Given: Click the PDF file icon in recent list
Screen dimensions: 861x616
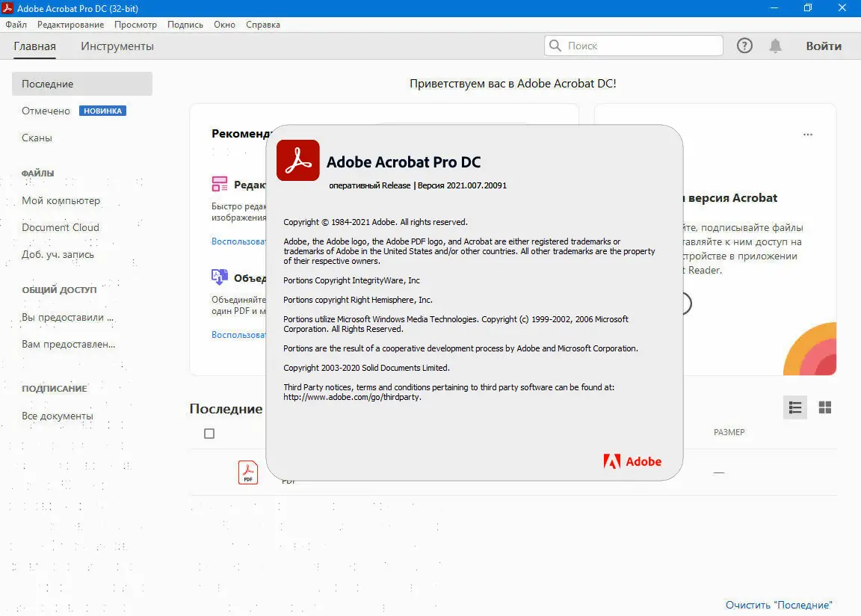Looking at the screenshot, I should pos(248,472).
